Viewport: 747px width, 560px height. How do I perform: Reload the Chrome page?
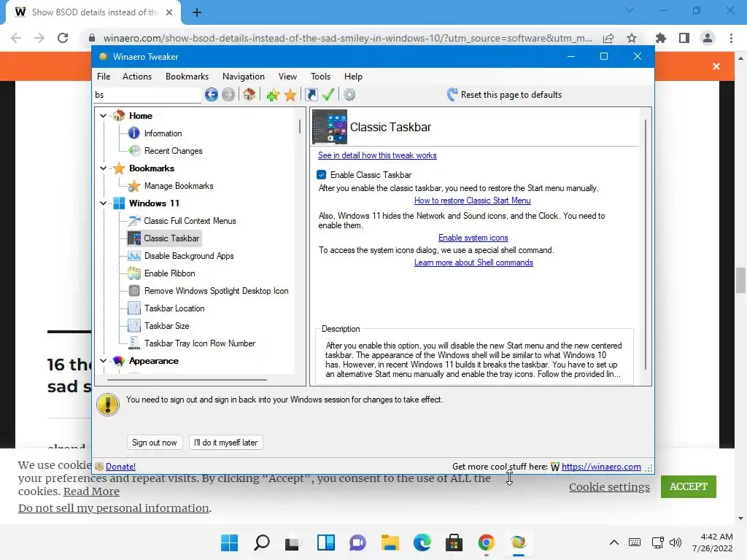pos(63,38)
